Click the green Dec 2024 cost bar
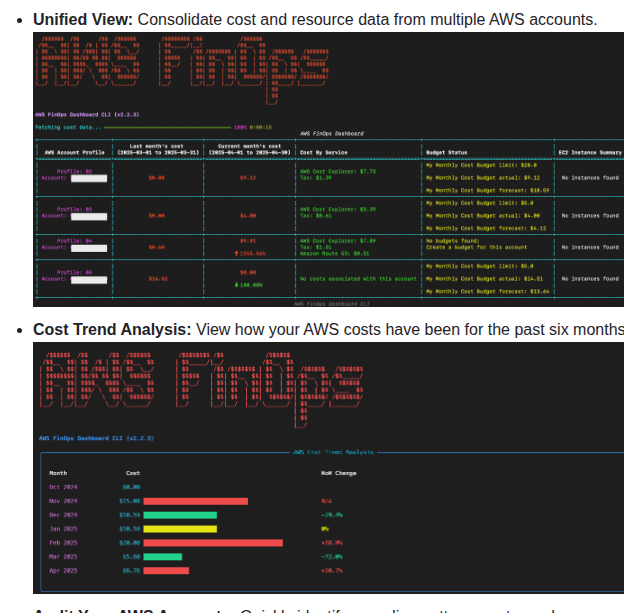The image size is (624, 613). (180, 515)
